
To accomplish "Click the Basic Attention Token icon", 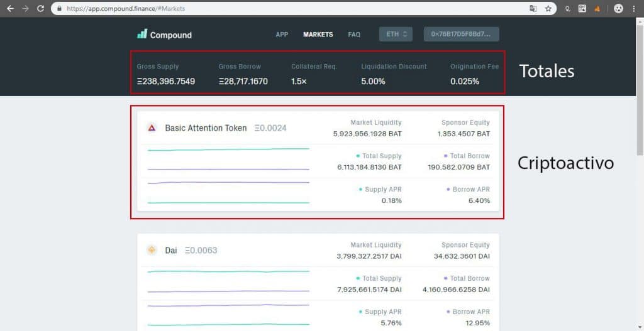I will coord(152,128).
